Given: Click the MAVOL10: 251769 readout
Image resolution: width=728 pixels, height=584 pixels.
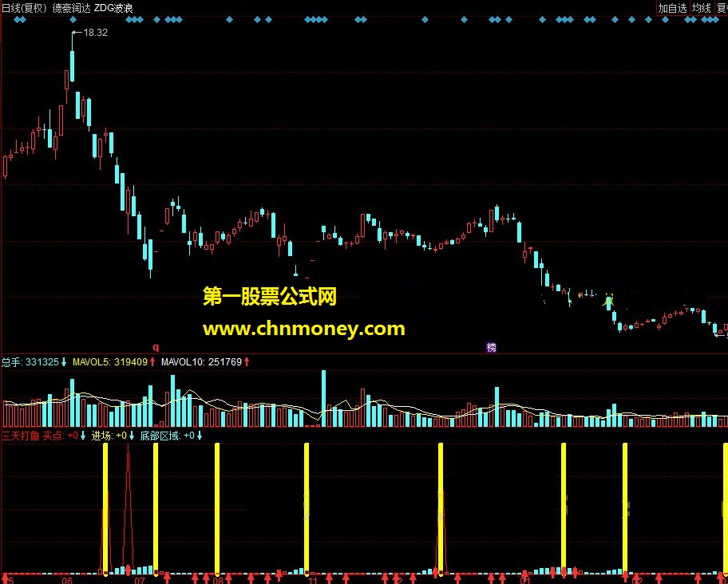Looking at the screenshot, I should [201, 362].
